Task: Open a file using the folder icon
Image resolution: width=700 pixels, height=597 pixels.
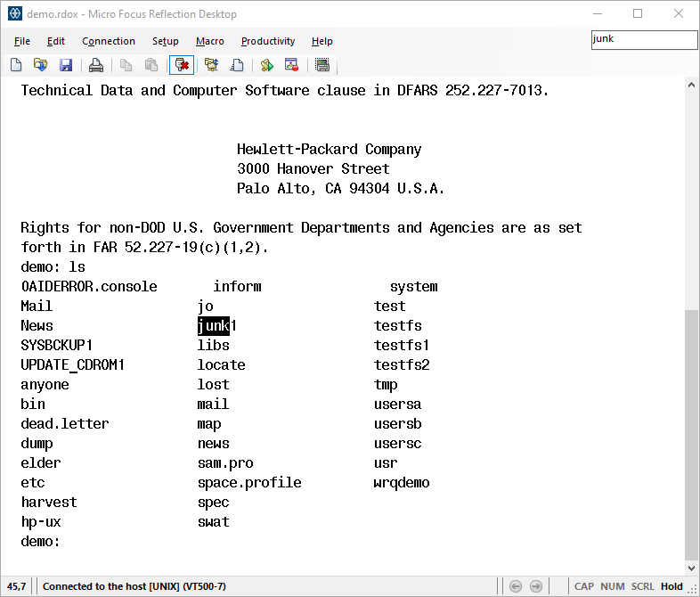Action: (41, 65)
